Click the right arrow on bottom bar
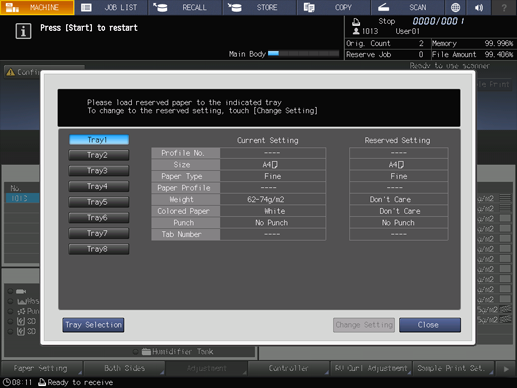This screenshot has height=388, width=517. 506,369
